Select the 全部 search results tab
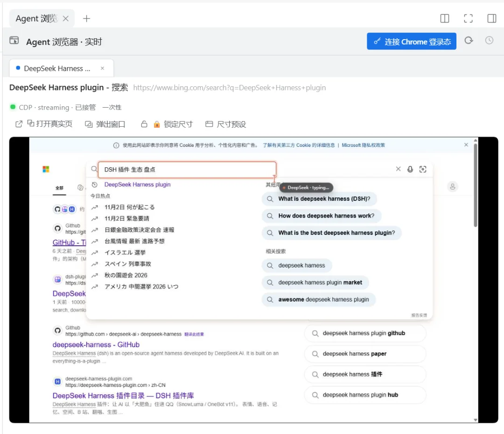504x434 pixels. click(x=59, y=188)
